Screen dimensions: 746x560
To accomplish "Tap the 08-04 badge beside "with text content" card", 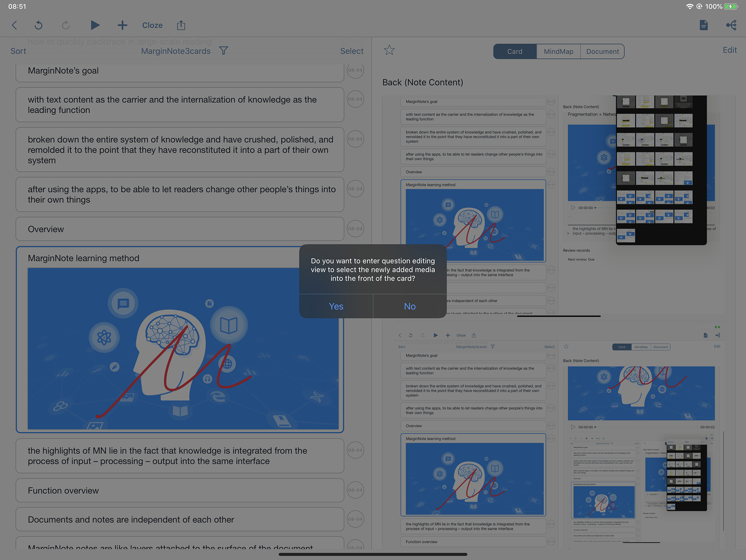I will (x=355, y=99).
